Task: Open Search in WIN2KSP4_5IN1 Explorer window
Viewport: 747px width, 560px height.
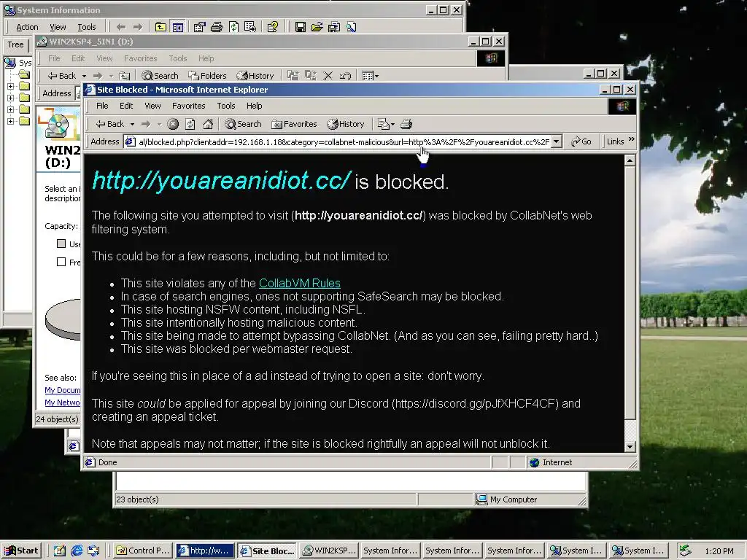Action: (160, 76)
